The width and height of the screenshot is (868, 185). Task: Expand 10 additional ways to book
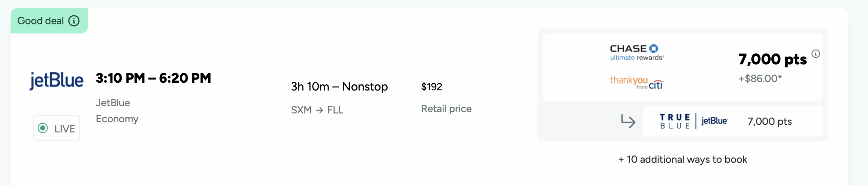[683, 160]
